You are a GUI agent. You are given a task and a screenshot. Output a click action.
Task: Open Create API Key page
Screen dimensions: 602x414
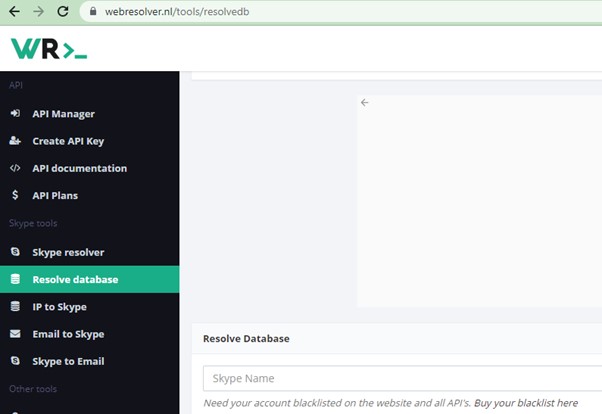click(68, 141)
